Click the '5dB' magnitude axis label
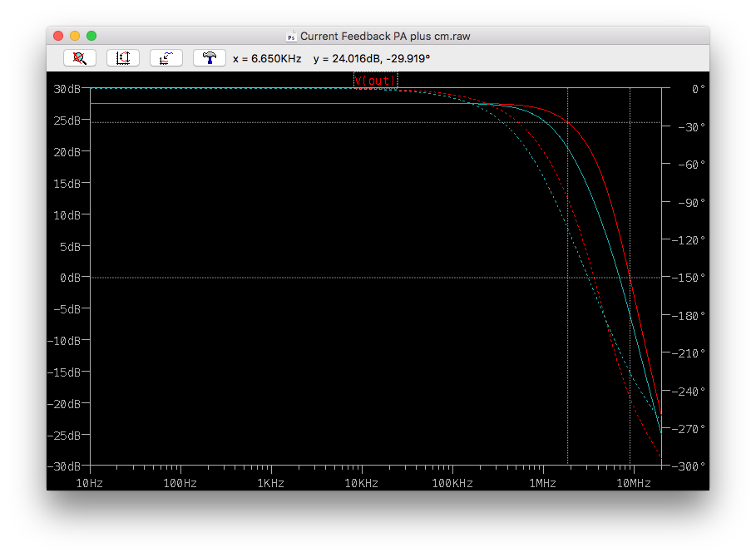This screenshot has width=756, height=557. pos(70,247)
